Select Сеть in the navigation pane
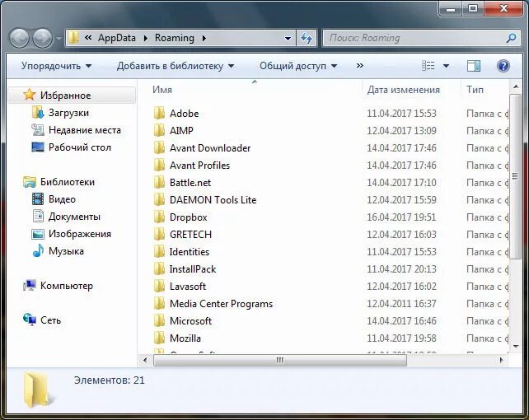This screenshot has height=420, width=529. pos(50,320)
